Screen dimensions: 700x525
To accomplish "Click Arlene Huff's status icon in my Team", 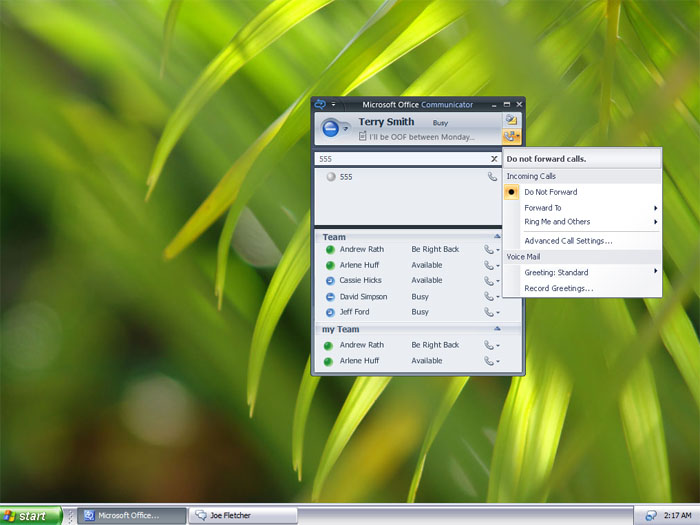I will 328,362.
